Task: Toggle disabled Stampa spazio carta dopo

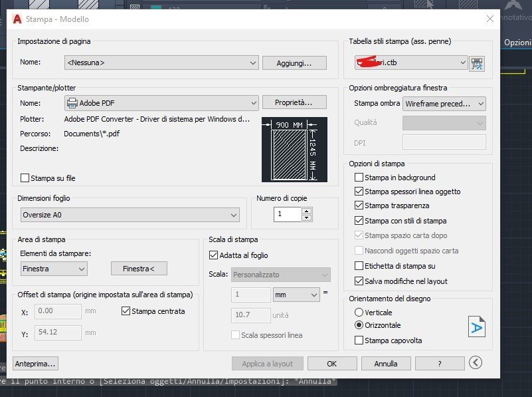Action: click(x=359, y=235)
